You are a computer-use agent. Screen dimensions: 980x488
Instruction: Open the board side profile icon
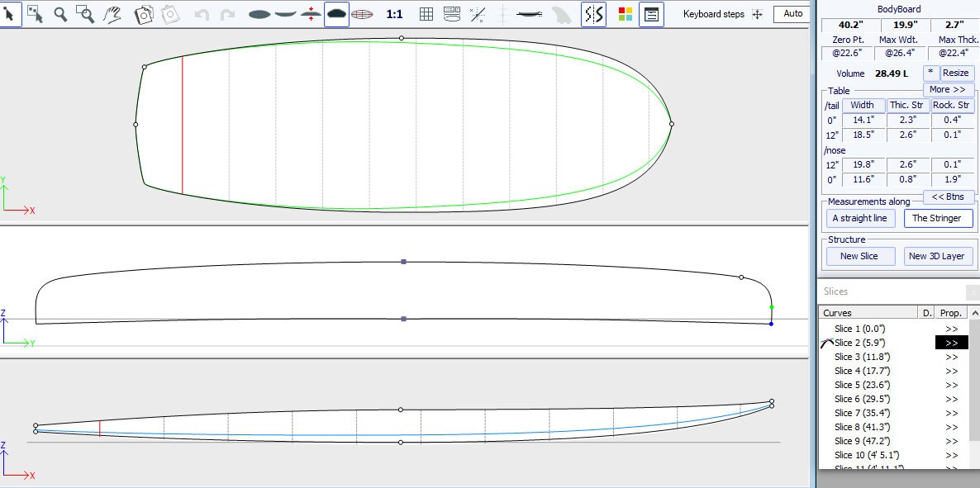(x=530, y=14)
